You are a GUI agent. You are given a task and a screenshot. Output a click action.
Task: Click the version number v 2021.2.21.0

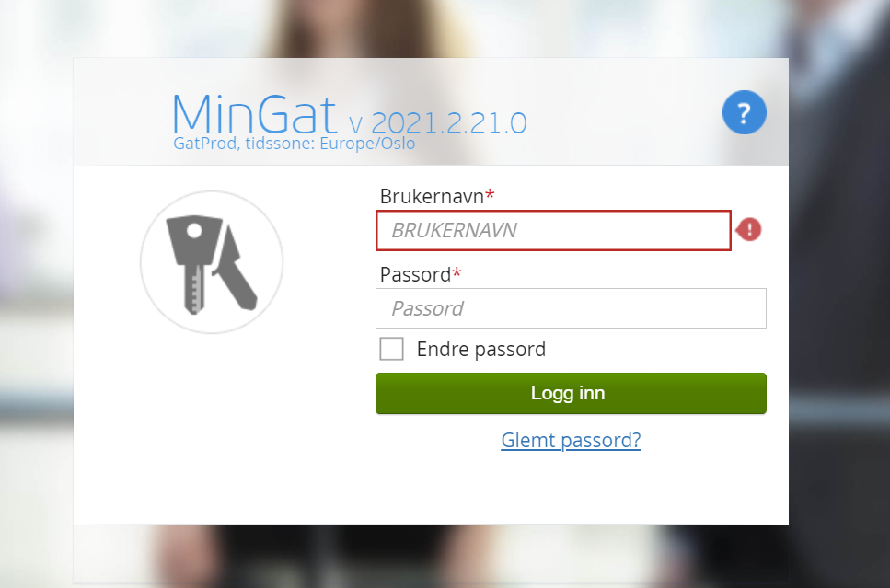click(x=437, y=122)
